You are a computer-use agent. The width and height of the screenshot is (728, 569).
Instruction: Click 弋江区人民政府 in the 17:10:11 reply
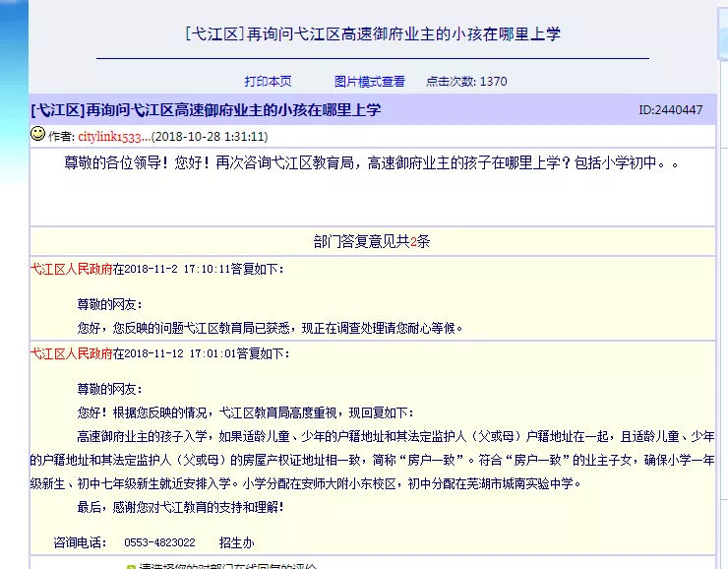(x=71, y=268)
